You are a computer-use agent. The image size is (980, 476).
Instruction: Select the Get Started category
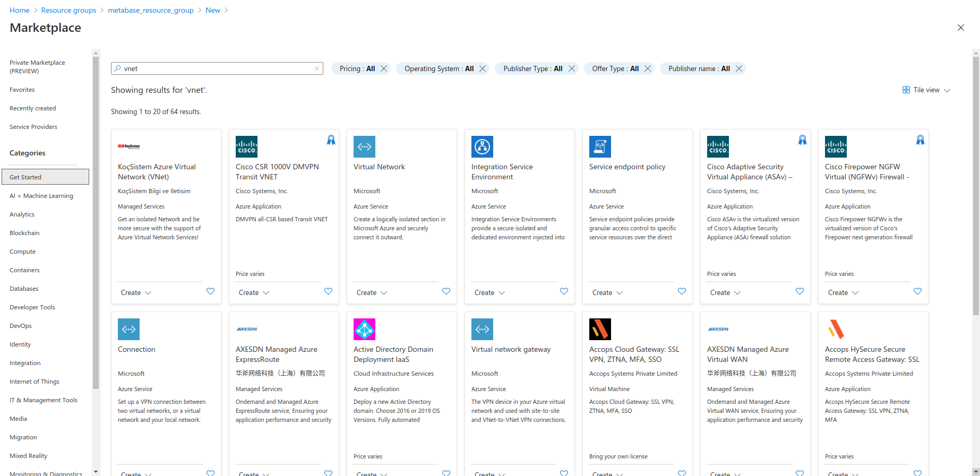(46, 177)
